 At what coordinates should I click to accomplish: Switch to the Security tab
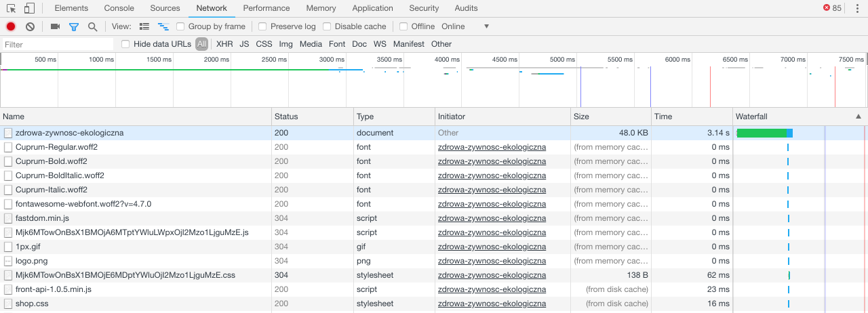[x=424, y=8]
